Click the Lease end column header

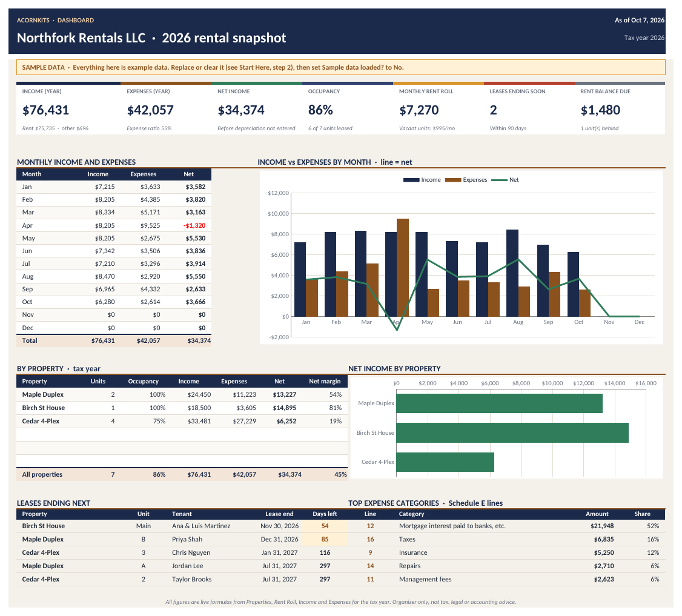pos(279,514)
